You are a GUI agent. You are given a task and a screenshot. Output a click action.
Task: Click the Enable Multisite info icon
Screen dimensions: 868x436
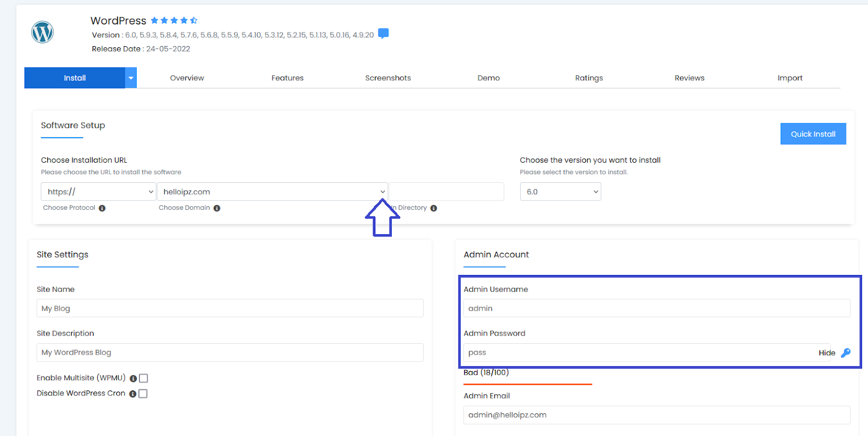point(133,379)
